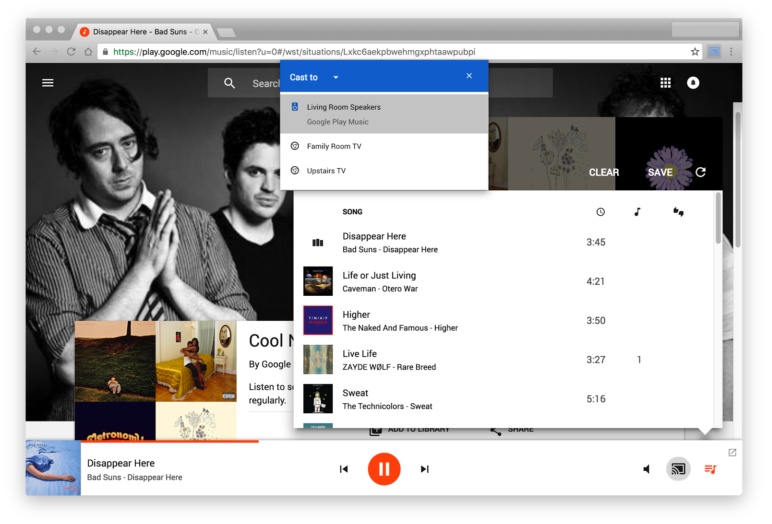Toggle the cast button in player bar

pos(678,469)
